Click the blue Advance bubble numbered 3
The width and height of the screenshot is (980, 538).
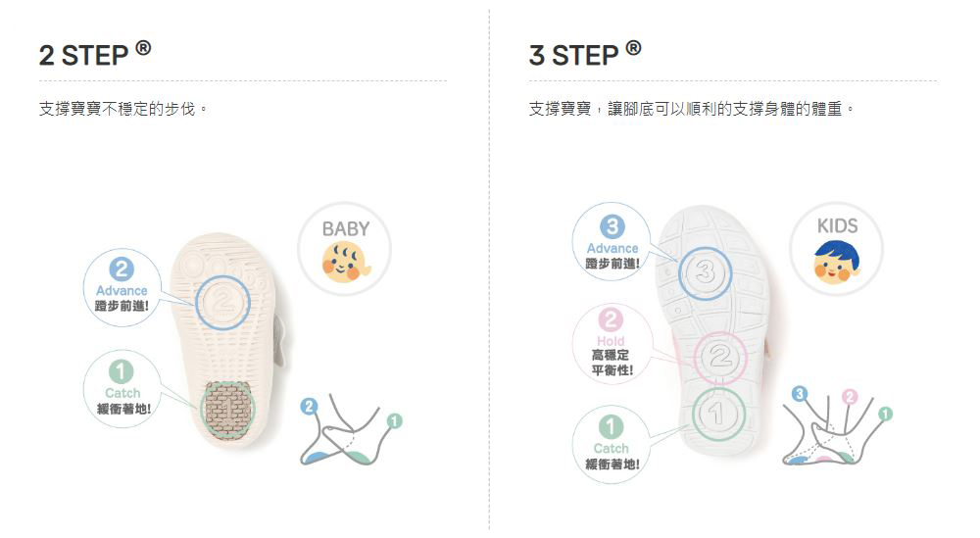tap(612, 241)
